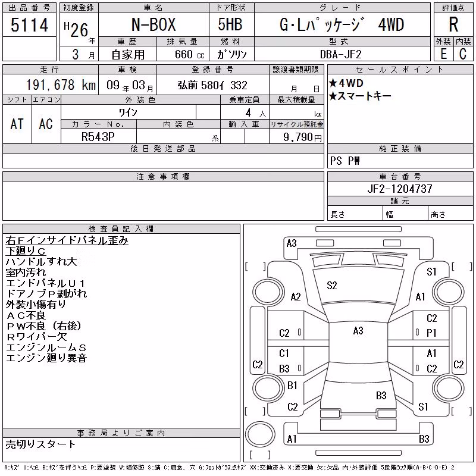This screenshot has width=476, height=476.
Task: Click the P1 paint mark on the diagram
Action: click(431, 333)
